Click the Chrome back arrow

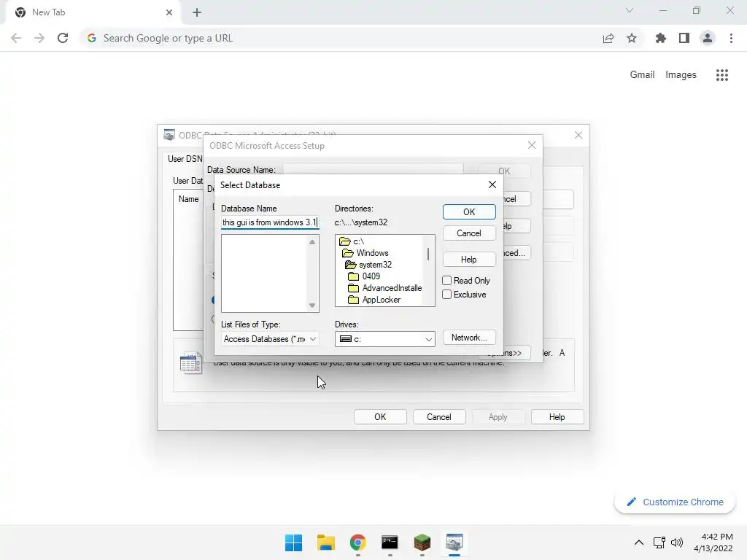[x=16, y=38]
